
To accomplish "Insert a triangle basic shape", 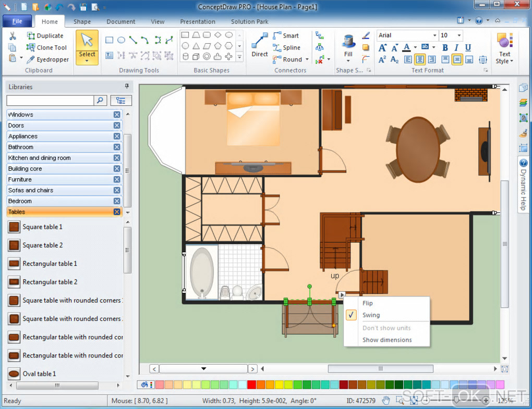I will pyautogui.click(x=196, y=46).
